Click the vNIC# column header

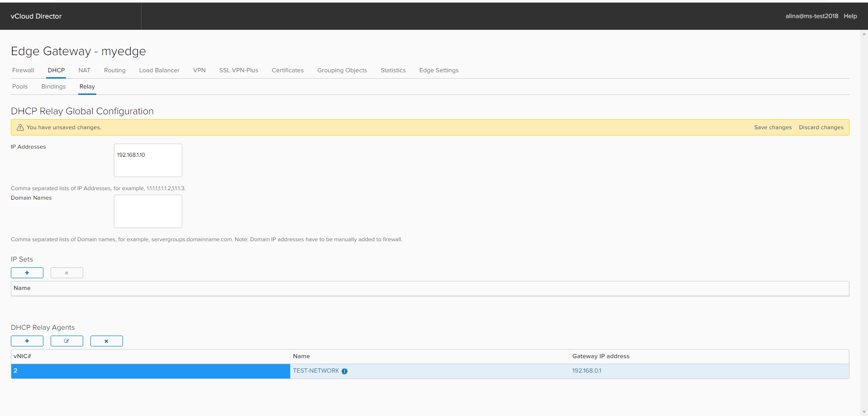click(151, 356)
